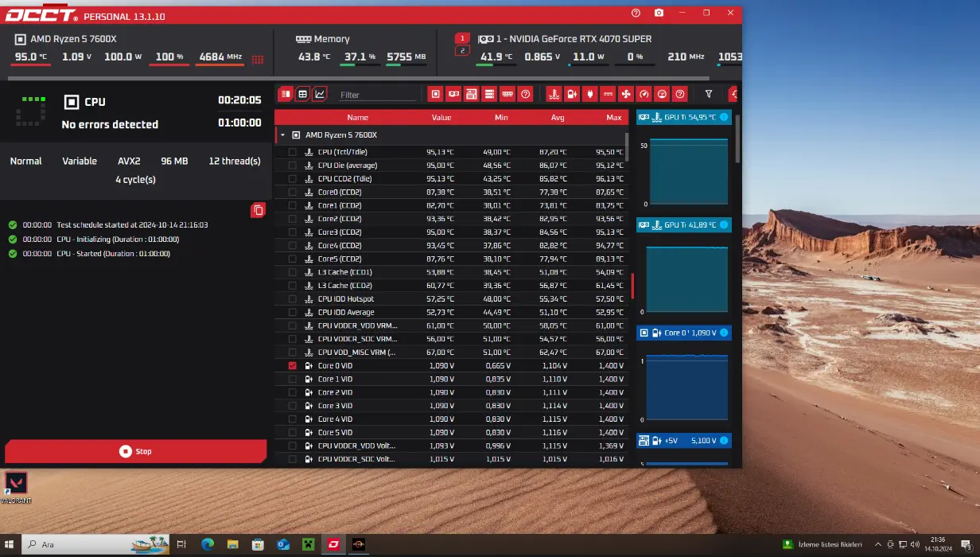The height and width of the screenshot is (557, 980).
Task: Uncheck the Core 0 VID checkbox
Action: 292,365
